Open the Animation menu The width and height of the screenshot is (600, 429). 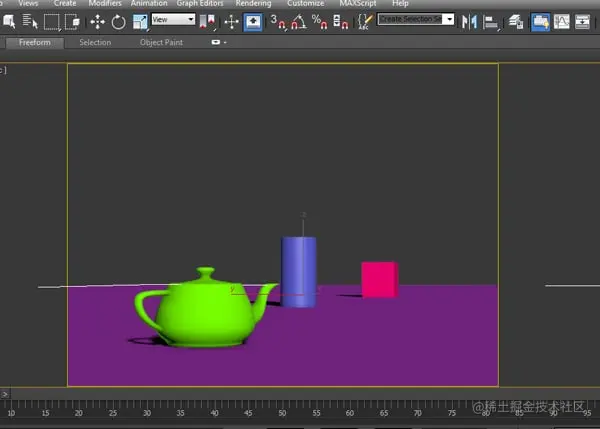(x=149, y=3)
